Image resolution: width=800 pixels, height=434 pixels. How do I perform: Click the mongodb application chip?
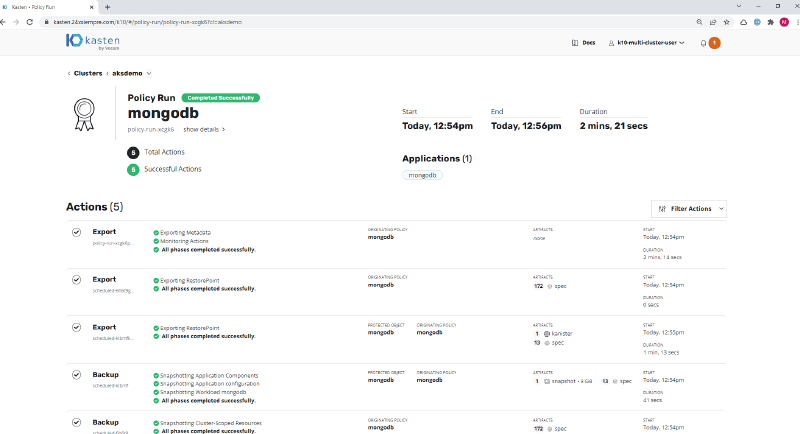click(x=422, y=175)
